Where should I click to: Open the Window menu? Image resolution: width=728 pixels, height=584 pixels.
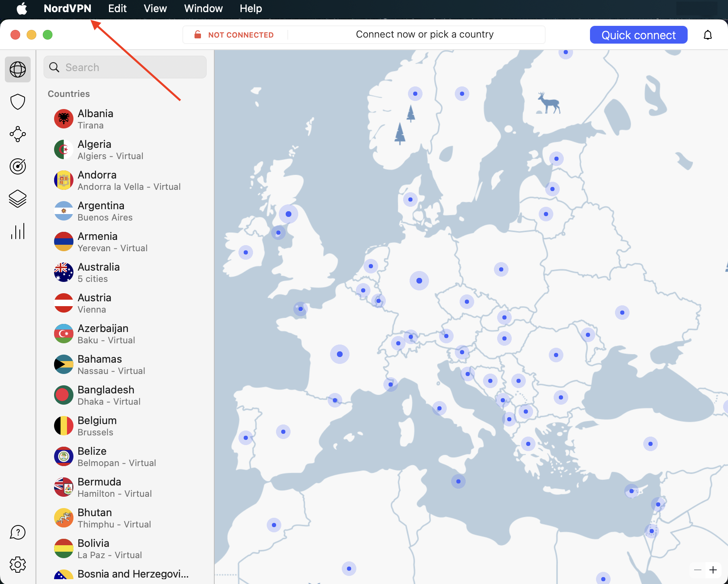[x=203, y=8]
